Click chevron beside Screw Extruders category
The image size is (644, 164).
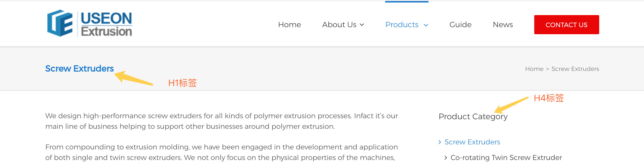point(440,142)
